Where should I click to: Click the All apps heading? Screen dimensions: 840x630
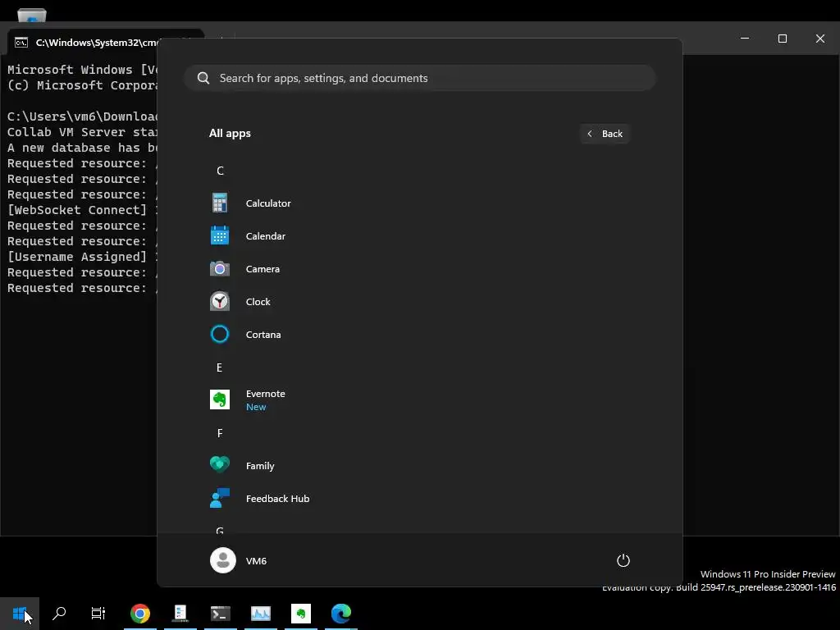[230, 134]
